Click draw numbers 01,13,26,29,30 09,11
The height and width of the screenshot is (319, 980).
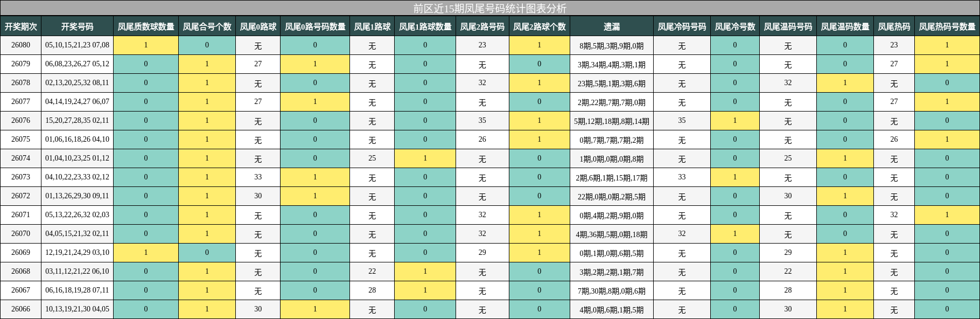77,196
